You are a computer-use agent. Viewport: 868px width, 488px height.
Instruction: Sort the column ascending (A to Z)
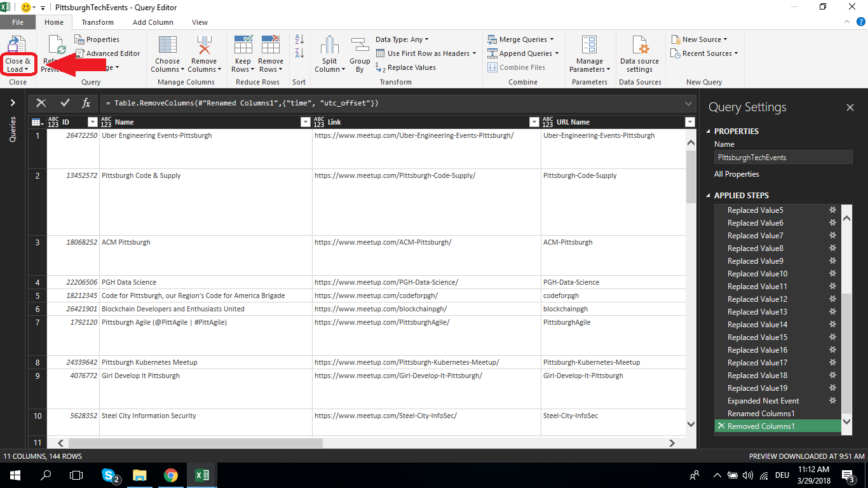click(300, 39)
